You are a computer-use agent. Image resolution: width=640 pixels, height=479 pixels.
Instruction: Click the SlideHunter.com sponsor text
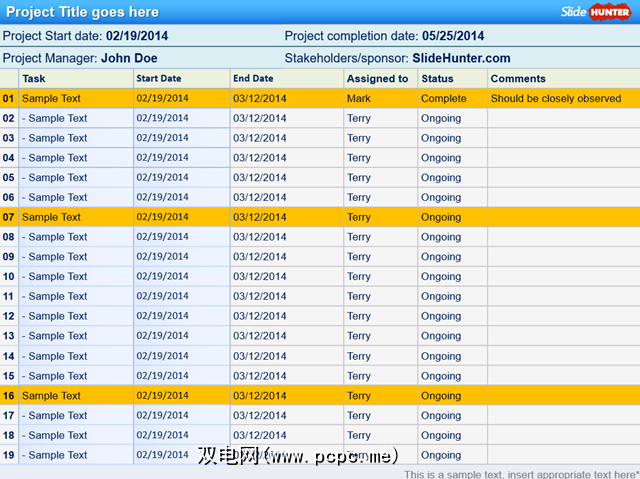coord(461,58)
